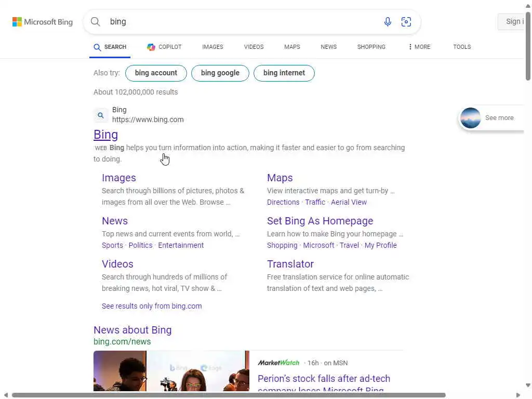Image resolution: width=532 pixels, height=399 pixels.
Task: Click the Sign in button
Action: pyautogui.click(x=512, y=22)
